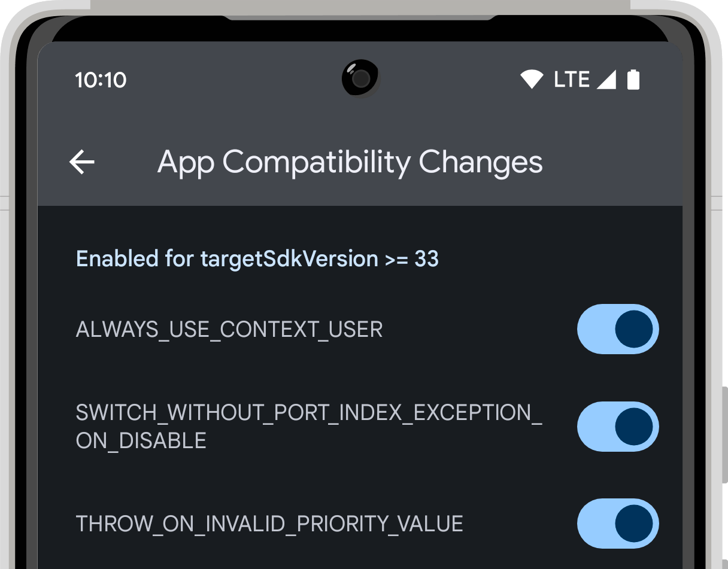Tap the 10:10 clock in the status bar
728x569 pixels.
[100, 79]
